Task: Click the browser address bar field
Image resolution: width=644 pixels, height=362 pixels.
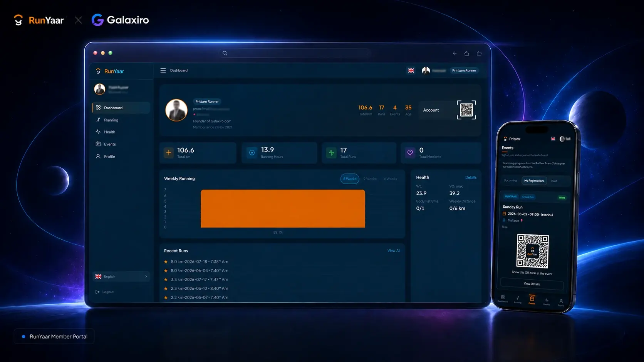Action: point(295,53)
